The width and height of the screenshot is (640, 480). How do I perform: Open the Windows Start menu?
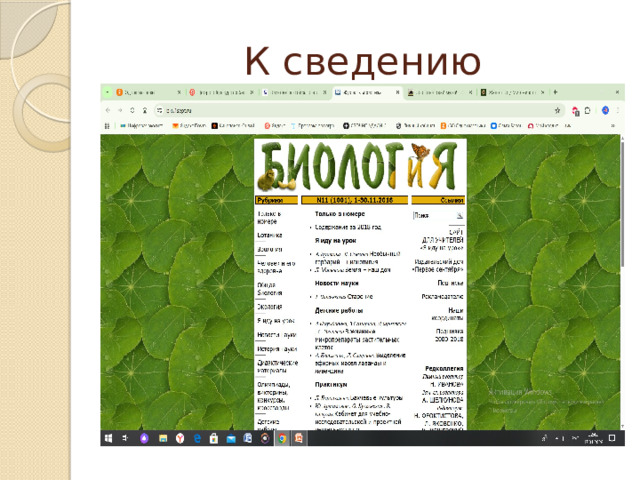(108, 438)
